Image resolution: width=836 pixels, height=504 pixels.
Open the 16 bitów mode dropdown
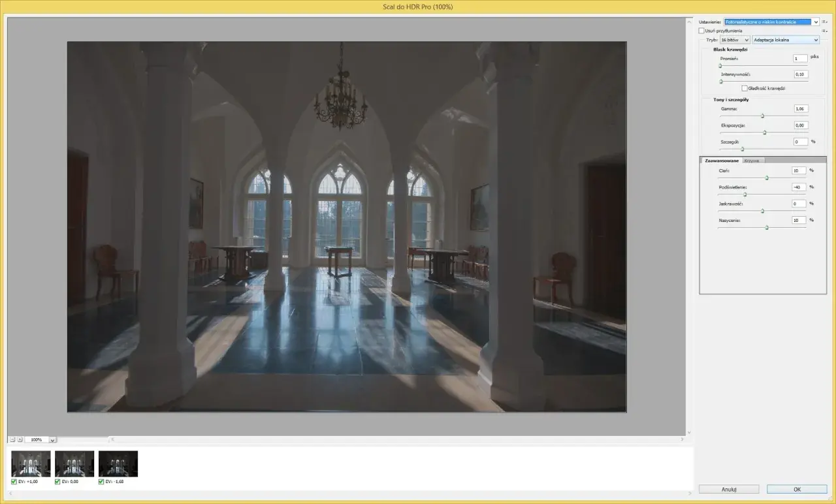[735, 40]
